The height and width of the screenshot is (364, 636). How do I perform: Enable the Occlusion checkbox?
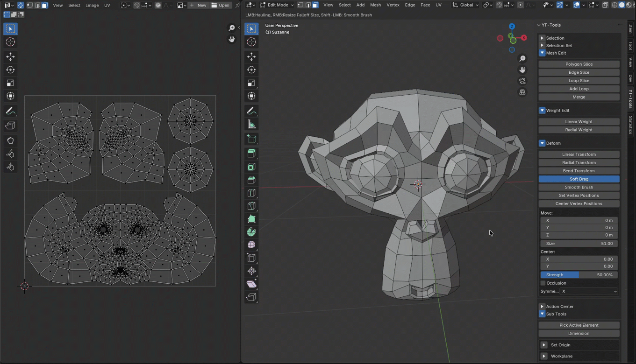[x=543, y=283]
